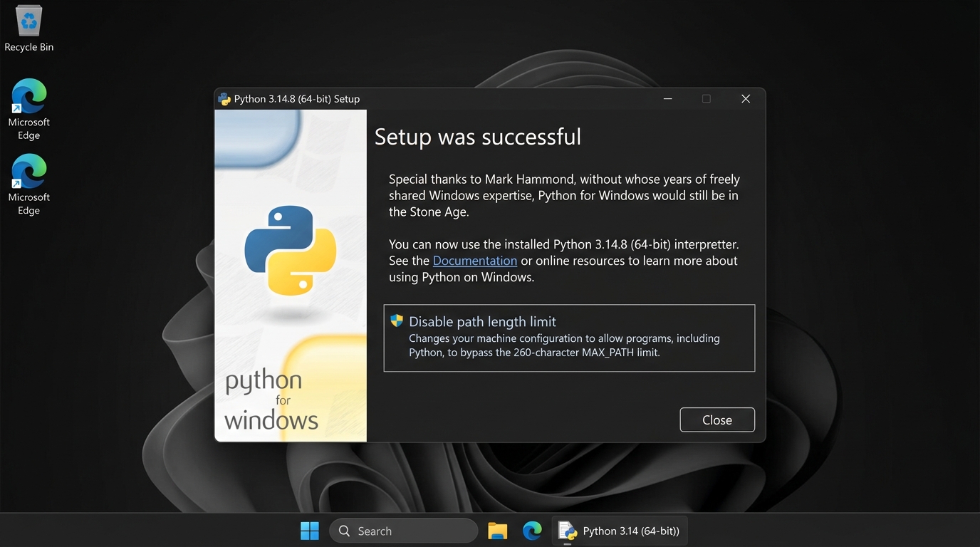Select the lowest Microsoft Edge desktop shortcut
The height and width of the screenshot is (547, 980).
tap(28, 184)
